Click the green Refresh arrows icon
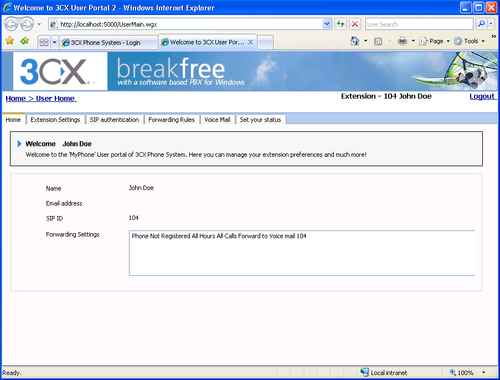Viewport: 500px width, 380px height. pyautogui.click(x=340, y=24)
